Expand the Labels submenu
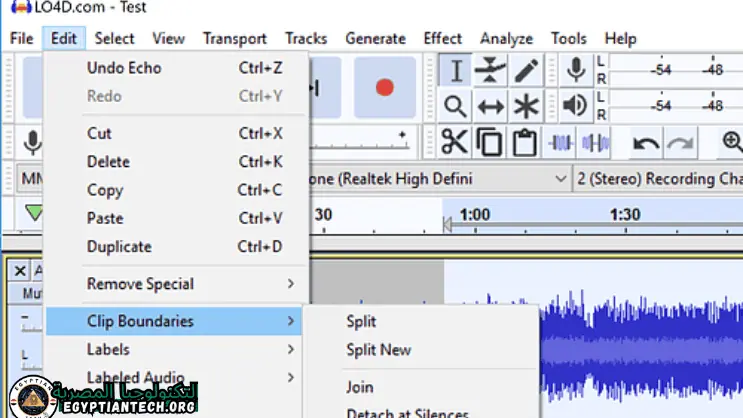The image size is (743, 418). pos(174,350)
